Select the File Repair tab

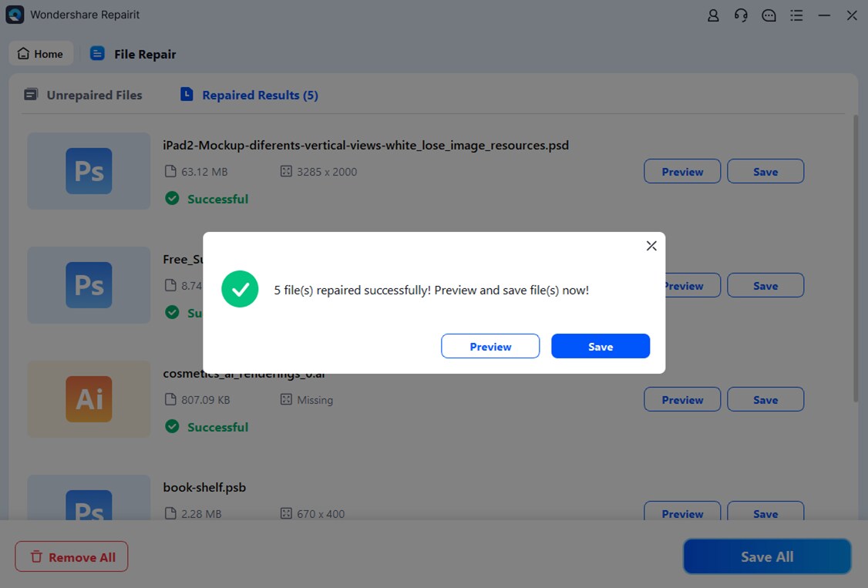133,54
